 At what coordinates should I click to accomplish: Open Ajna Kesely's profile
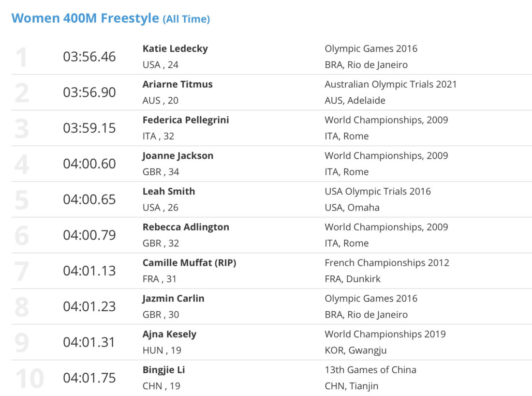pos(169,334)
